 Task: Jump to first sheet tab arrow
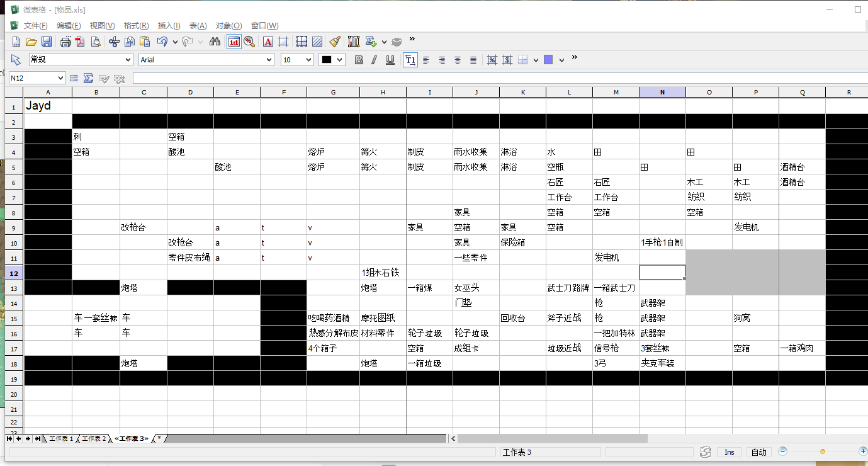pos(9,438)
